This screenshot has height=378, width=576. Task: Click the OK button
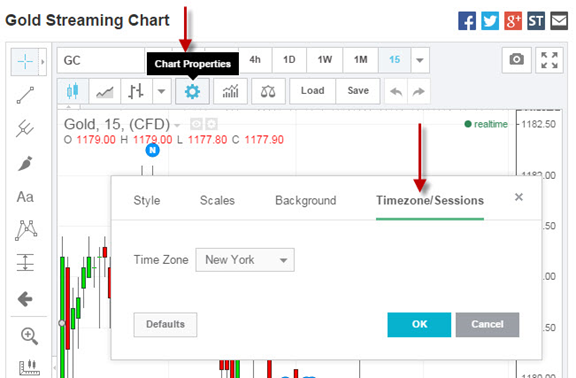[x=419, y=324]
